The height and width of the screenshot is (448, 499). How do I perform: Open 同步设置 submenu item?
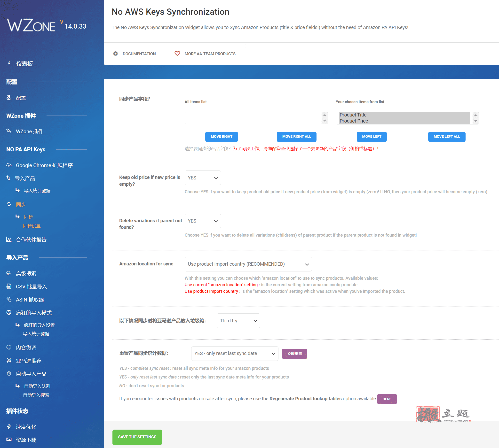32,226
